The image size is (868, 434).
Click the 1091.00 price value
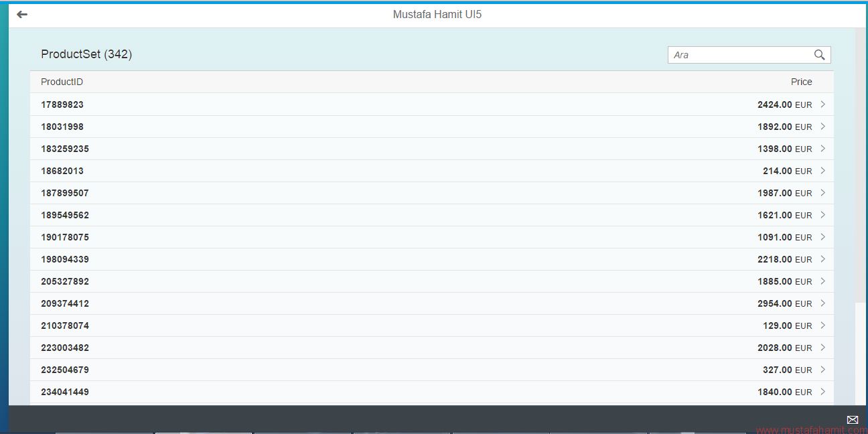(775, 237)
